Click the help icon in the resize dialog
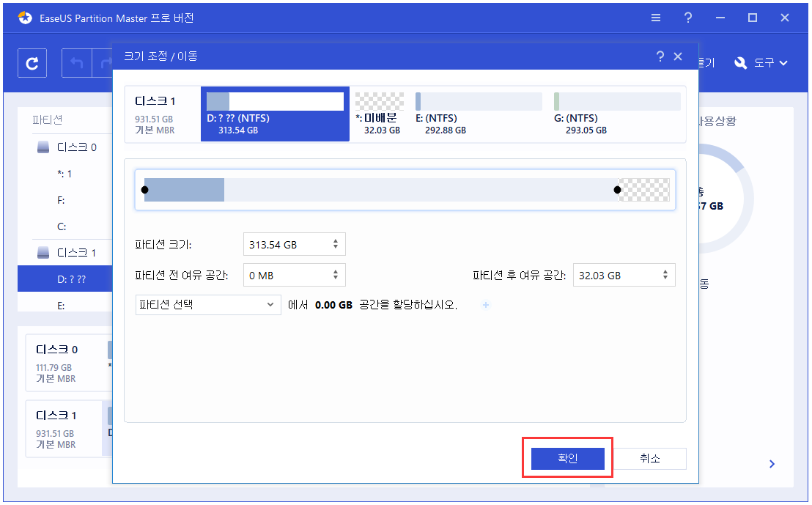The height and width of the screenshot is (505, 812). click(660, 56)
